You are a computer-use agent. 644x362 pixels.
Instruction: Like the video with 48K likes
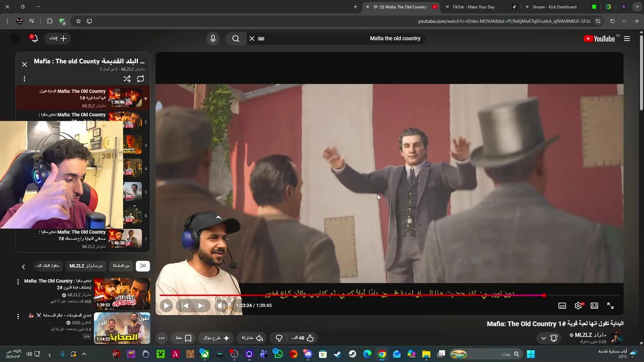[303, 338]
